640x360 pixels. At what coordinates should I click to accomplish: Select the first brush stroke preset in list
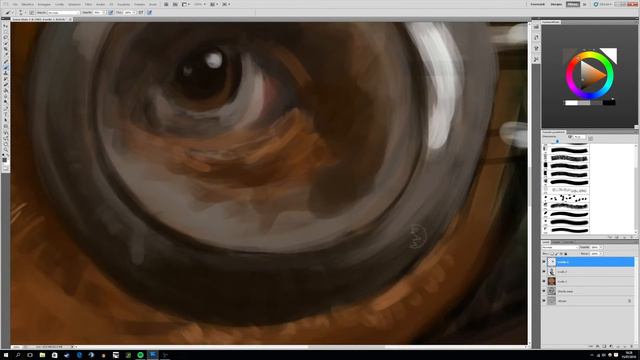point(569,151)
